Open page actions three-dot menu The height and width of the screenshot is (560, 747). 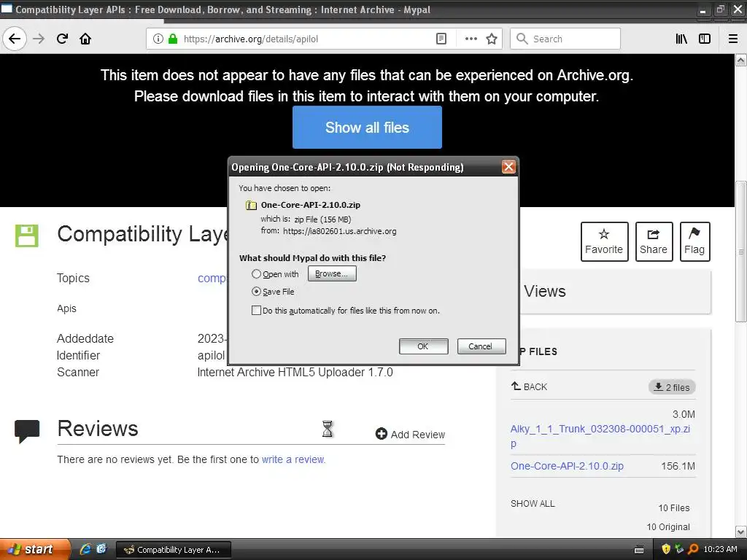471,39
